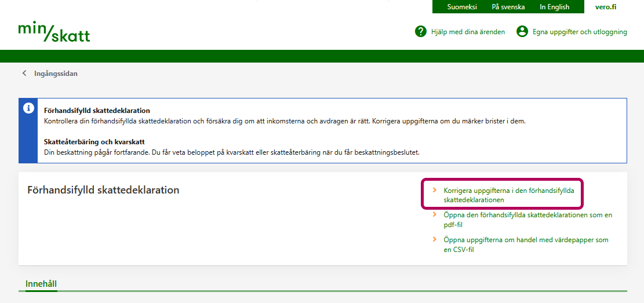
Task: Switch language to Suomeksi
Action: coord(462,7)
